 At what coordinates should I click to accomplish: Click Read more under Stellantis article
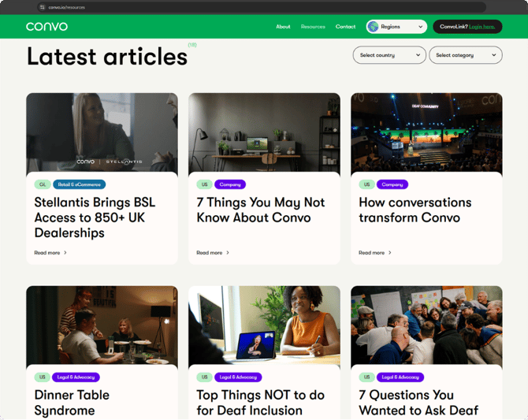(x=47, y=253)
